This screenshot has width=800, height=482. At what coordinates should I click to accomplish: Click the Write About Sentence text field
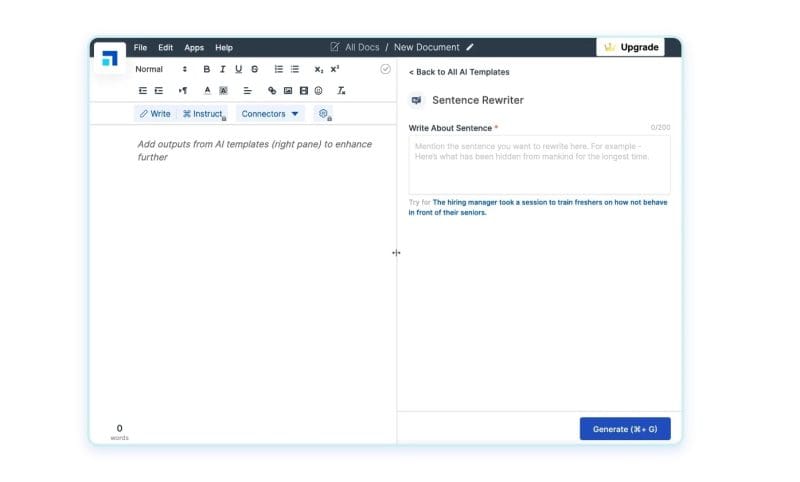[x=539, y=165]
